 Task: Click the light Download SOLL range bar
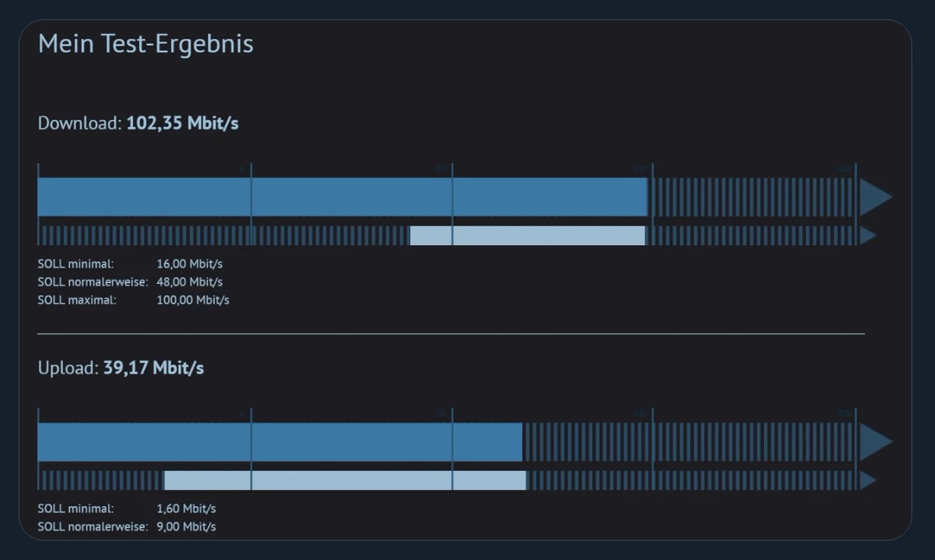(527, 236)
